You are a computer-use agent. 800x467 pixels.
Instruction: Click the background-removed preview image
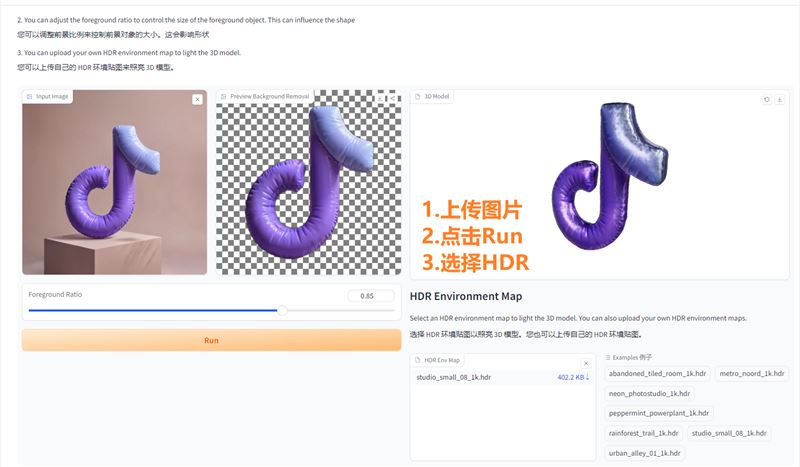(309, 183)
